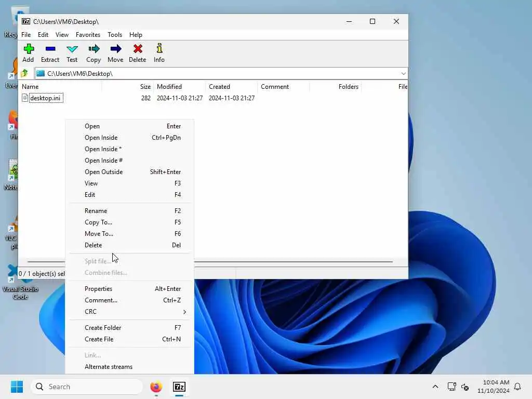Click the desktop.ini file icon
The width and height of the screenshot is (532, 399).
[x=25, y=98]
